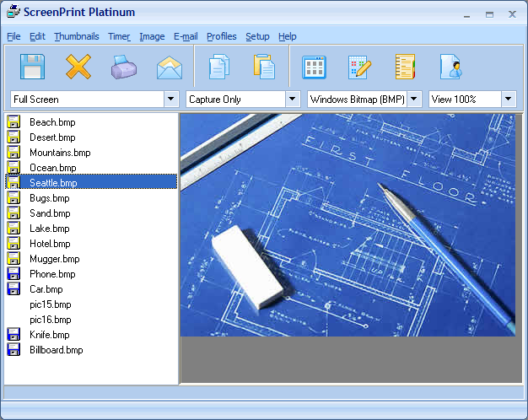Open the Image menu

[x=152, y=36]
